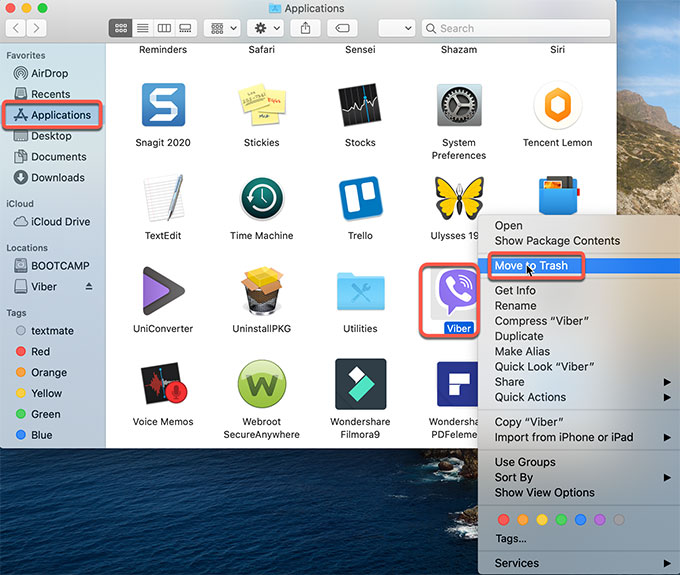Select the Webroot SecureAnywhere icon
This screenshot has width=680, height=575.
262,384
